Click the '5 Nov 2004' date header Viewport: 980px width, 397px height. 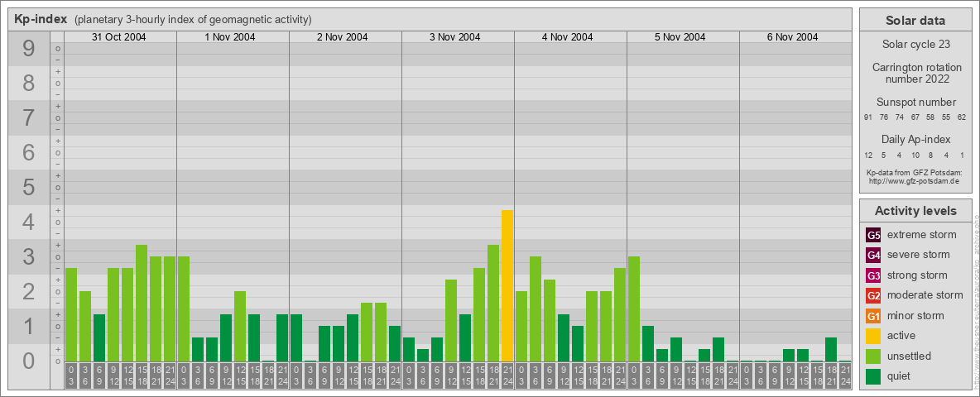point(680,37)
